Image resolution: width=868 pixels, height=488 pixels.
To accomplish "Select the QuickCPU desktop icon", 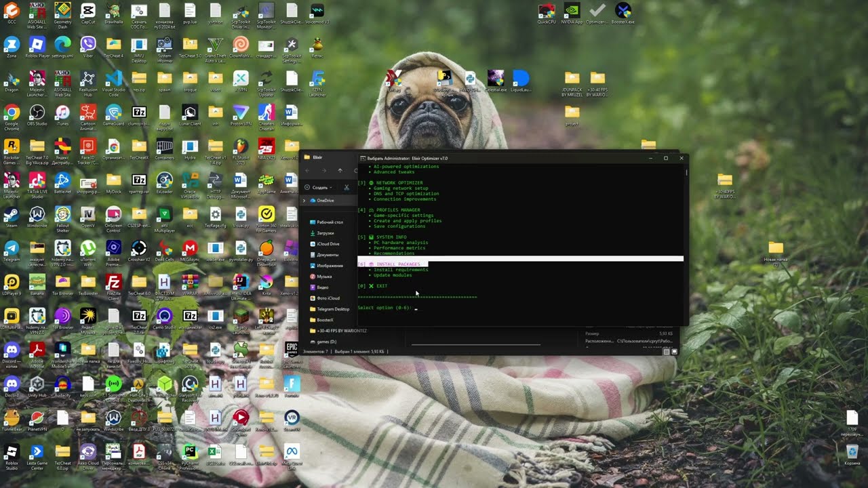I will point(547,14).
